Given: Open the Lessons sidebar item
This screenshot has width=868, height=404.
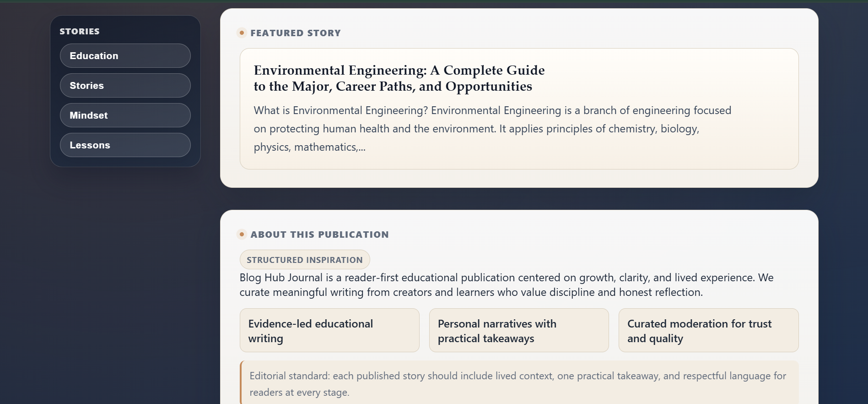Looking at the screenshot, I should point(125,145).
